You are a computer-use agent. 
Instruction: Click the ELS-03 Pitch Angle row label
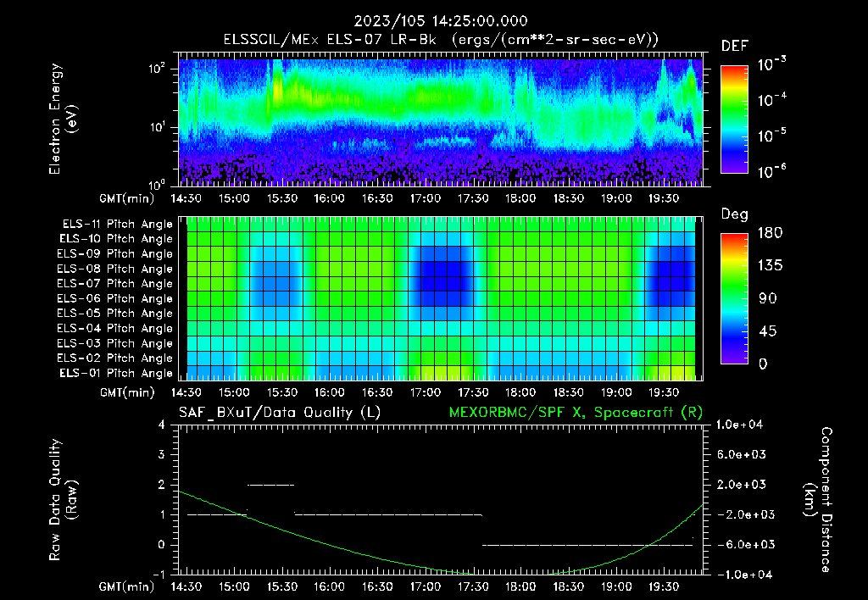point(115,343)
